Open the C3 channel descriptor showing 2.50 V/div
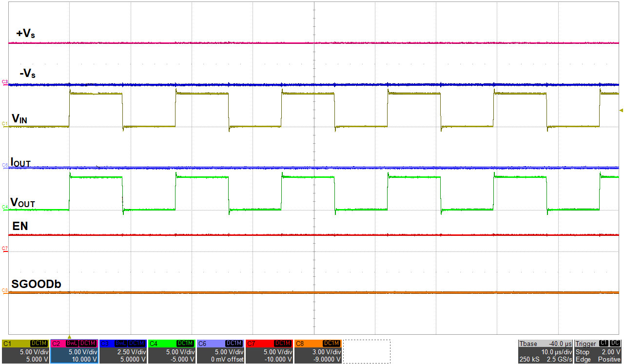The width and height of the screenshot is (624, 364). [123, 351]
